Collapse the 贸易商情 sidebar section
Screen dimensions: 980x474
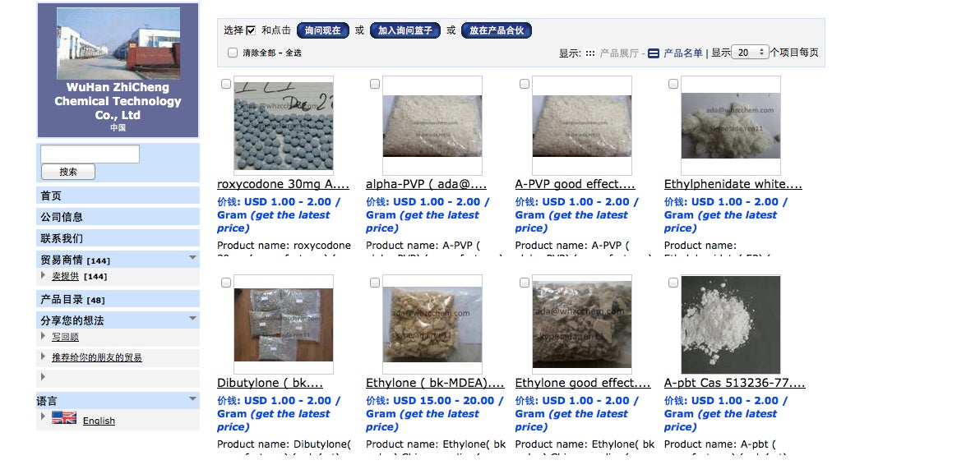point(193,257)
